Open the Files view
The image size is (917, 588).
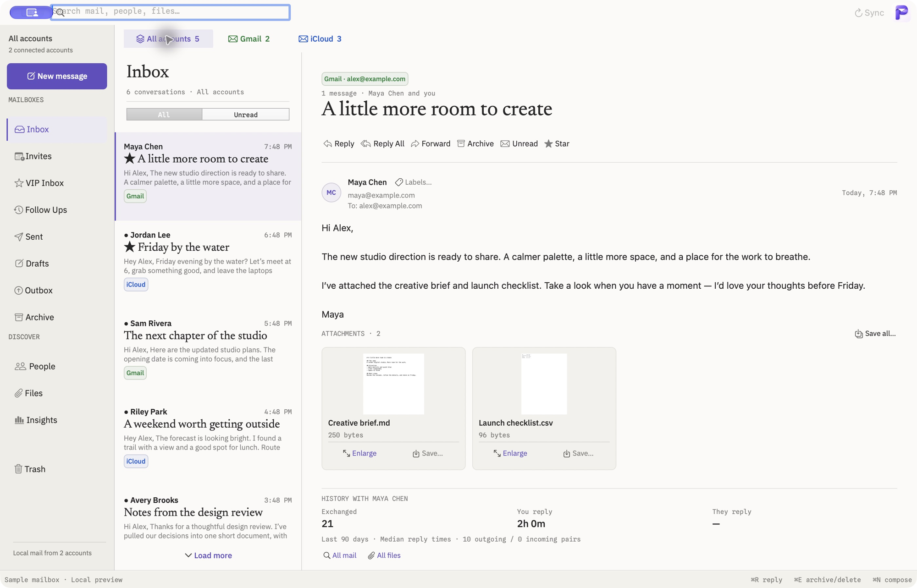coord(57,393)
